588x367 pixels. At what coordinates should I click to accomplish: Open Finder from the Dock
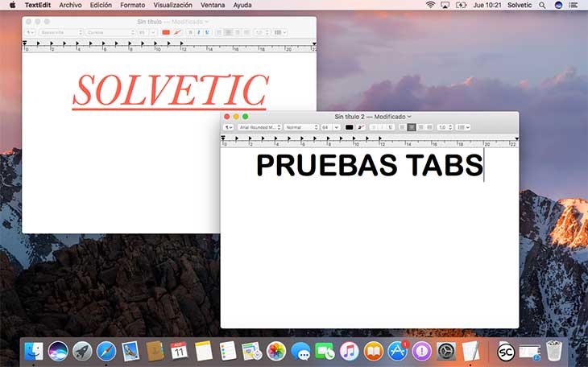pos(34,351)
